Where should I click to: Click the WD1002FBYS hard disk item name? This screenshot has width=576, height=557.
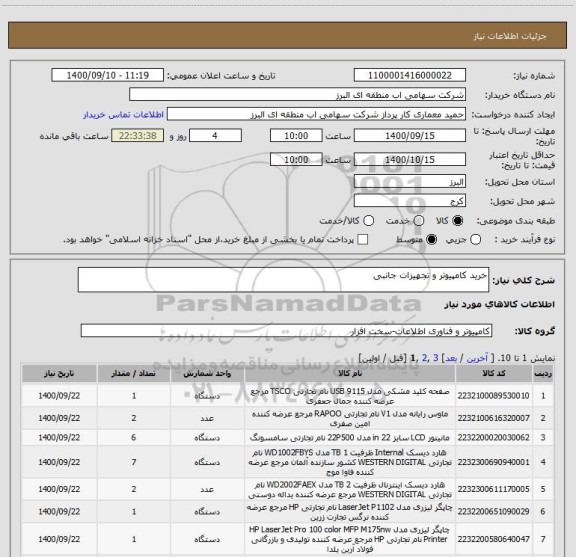350,462
